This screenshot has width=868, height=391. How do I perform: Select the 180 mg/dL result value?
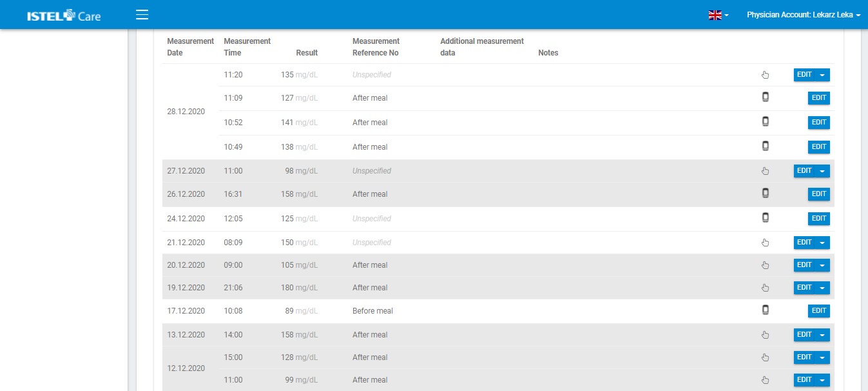coord(299,288)
